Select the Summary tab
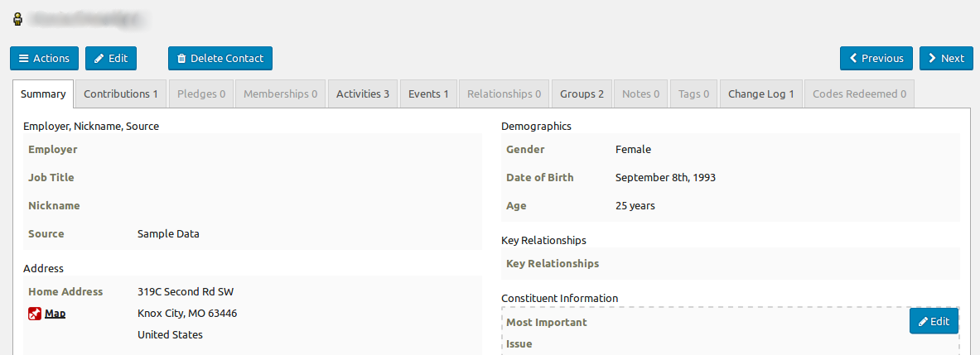This screenshot has width=980, height=355. point(43,94)
